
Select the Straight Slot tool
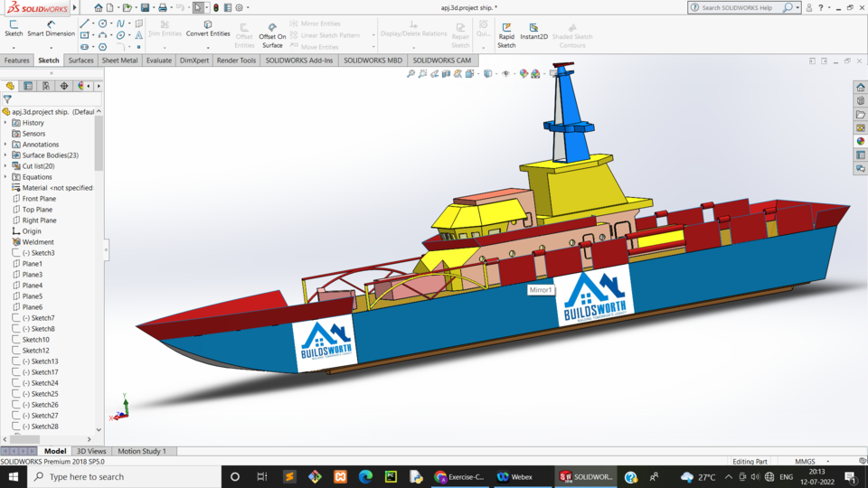[x=85, y=47]
